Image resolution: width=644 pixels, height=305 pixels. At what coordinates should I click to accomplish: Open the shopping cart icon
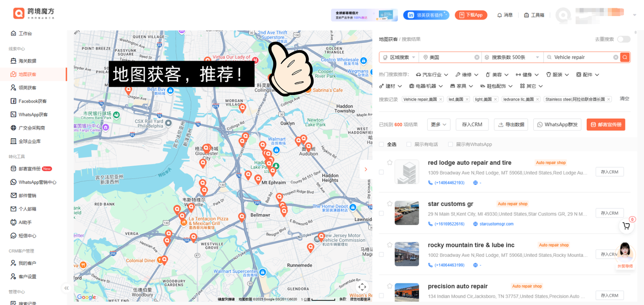click(626, 226)
